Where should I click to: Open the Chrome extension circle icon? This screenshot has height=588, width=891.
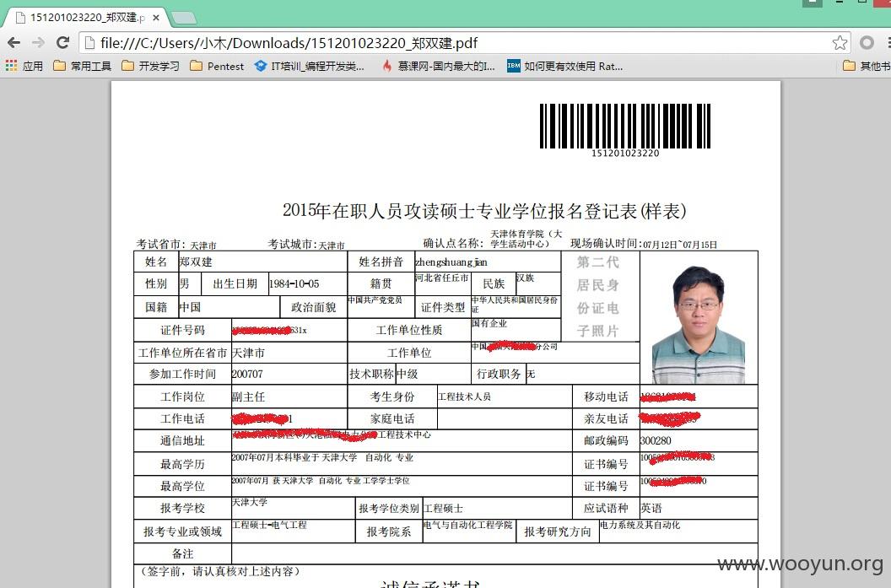pyautogui.click(x=867, y=43)
